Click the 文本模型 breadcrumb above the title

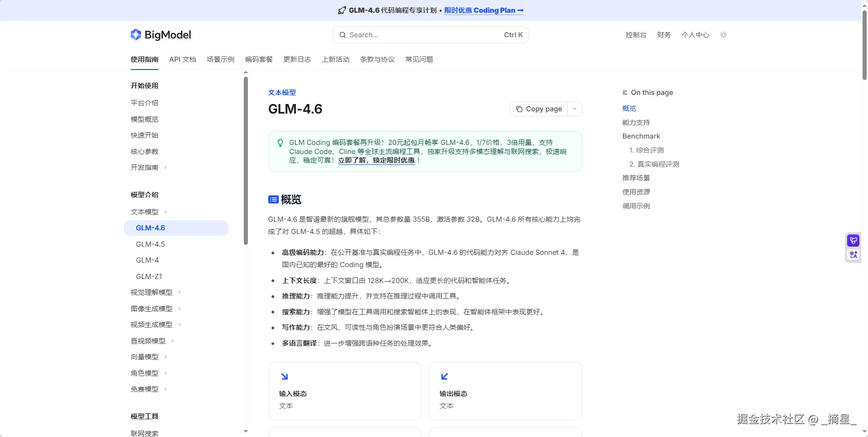point(282,93)
